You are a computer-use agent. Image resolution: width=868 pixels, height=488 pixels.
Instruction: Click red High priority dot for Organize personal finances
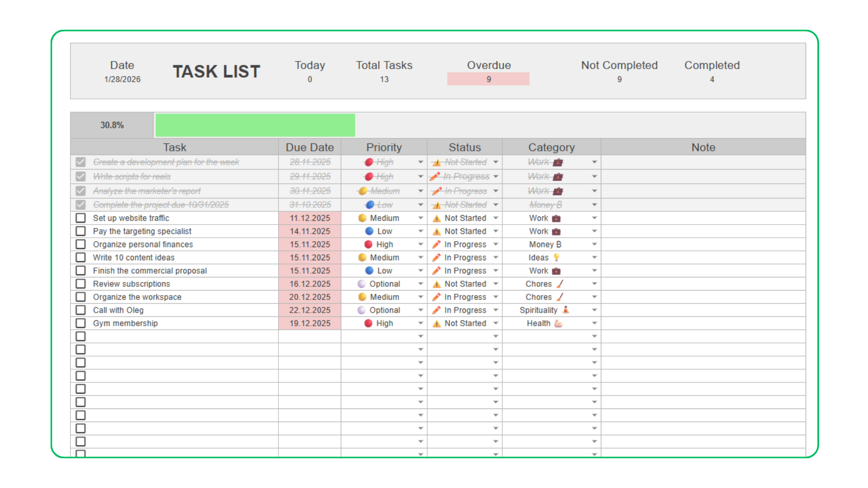pos(368,244)
